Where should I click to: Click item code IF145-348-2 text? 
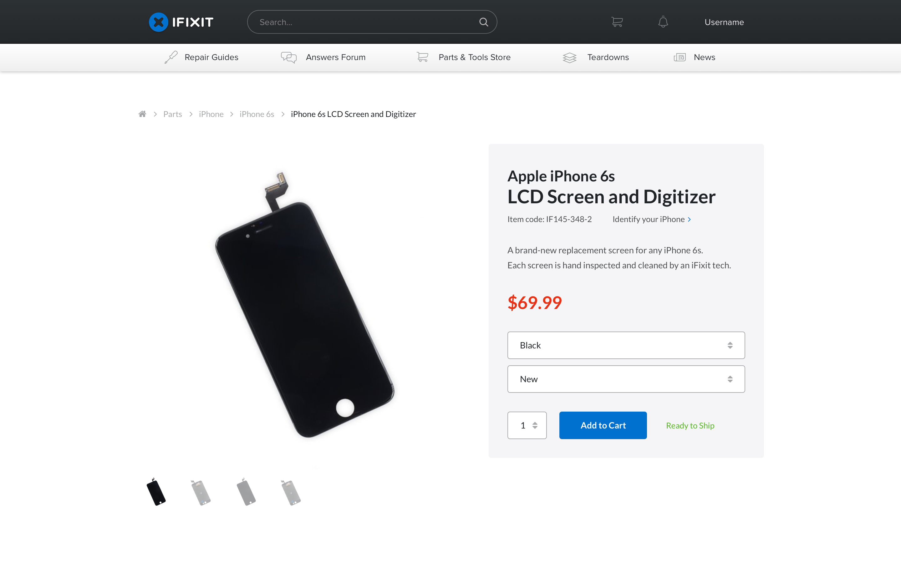tap(549, 219)
